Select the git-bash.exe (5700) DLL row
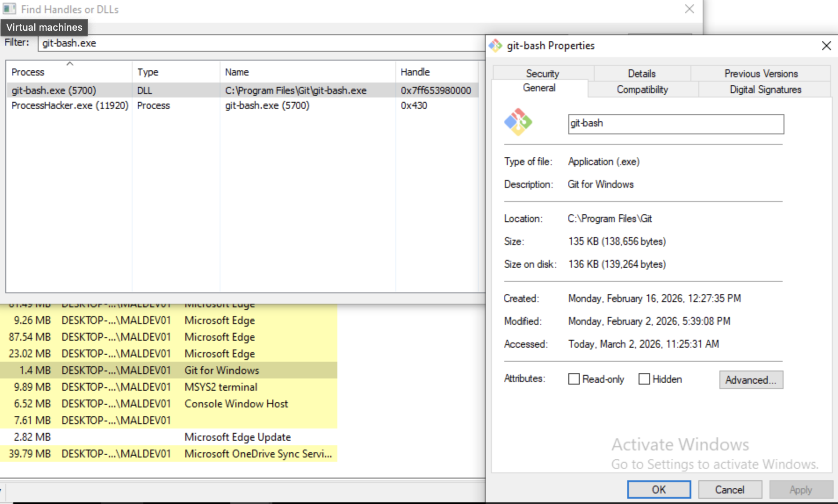838x504 pixels. 242,90
